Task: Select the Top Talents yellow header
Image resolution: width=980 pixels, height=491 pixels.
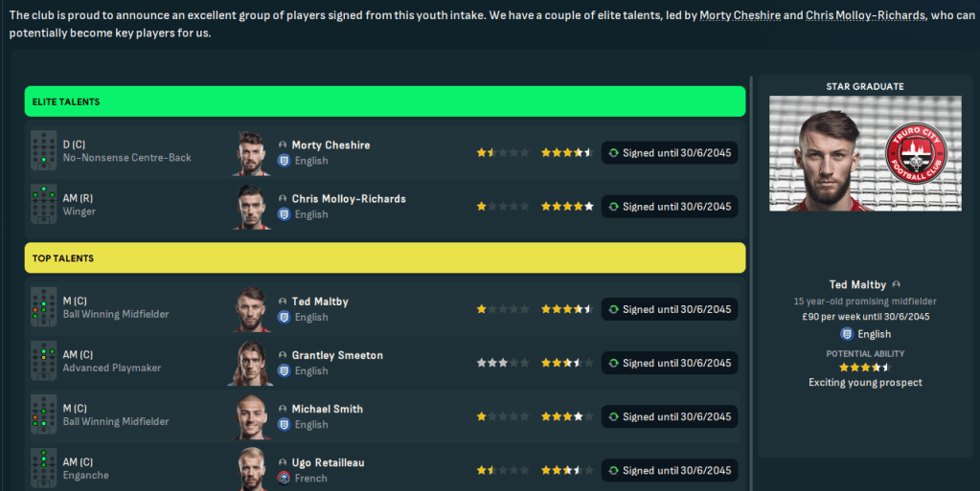Action: pos(384,257)
